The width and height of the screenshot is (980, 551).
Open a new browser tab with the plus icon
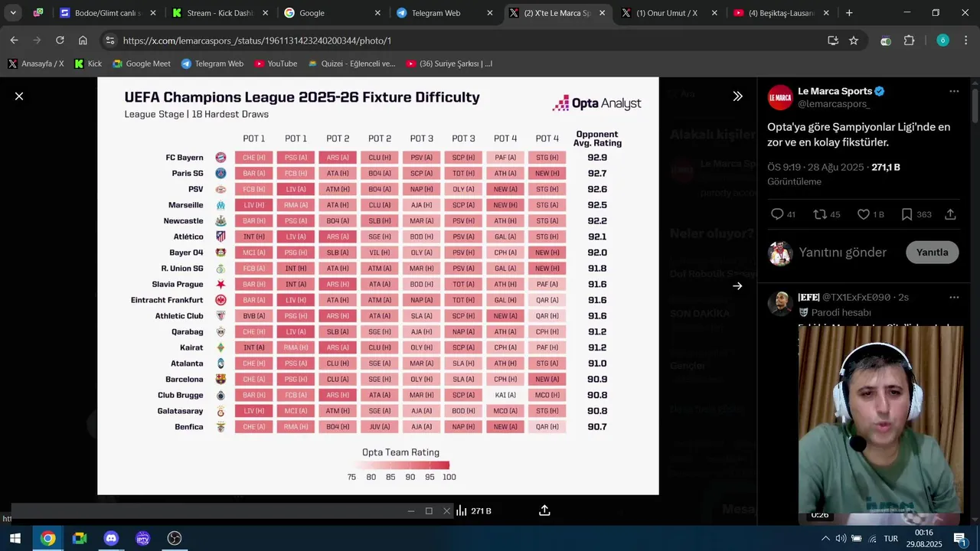coord(849,13)
